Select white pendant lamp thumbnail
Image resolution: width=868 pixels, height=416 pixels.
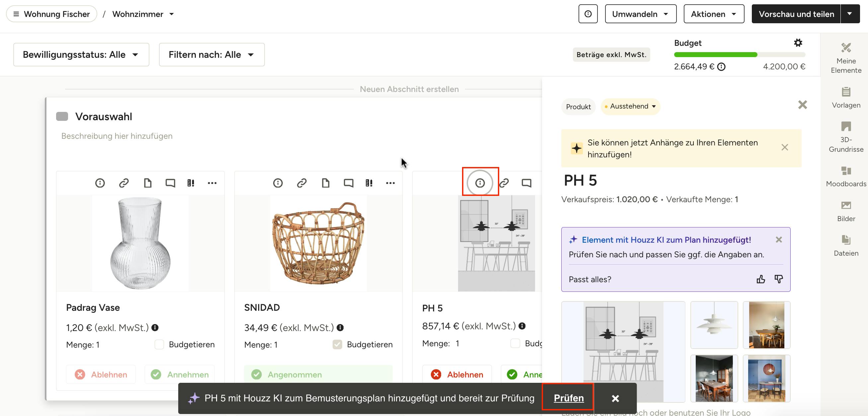coord(714,325)
